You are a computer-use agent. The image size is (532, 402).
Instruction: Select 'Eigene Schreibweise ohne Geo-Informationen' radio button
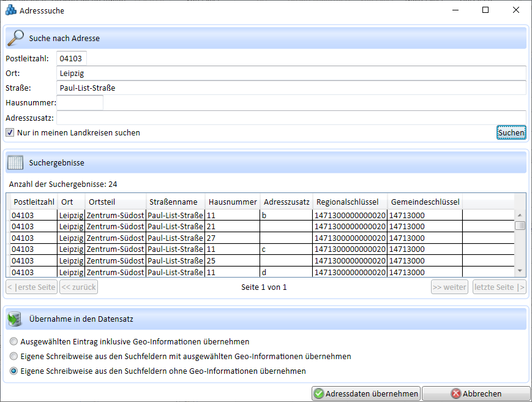coord(13,371)
